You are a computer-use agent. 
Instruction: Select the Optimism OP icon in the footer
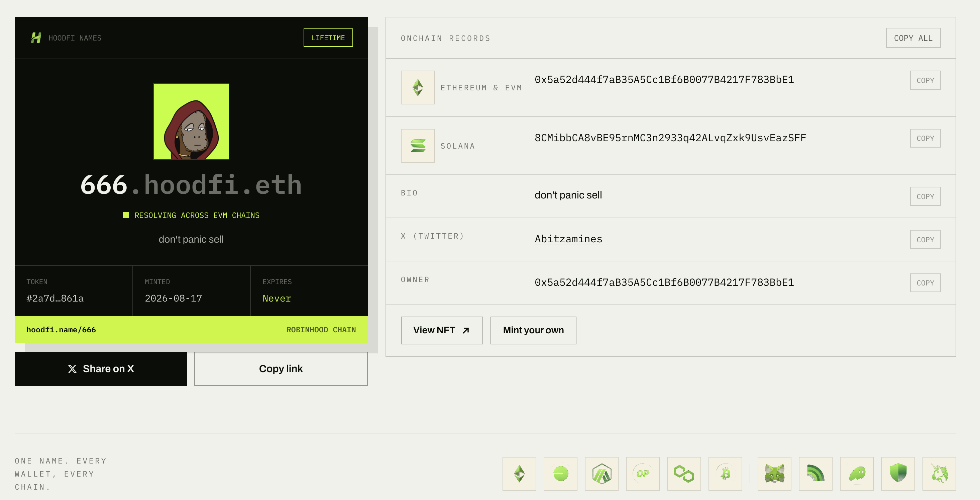click(x=643, y=473)
